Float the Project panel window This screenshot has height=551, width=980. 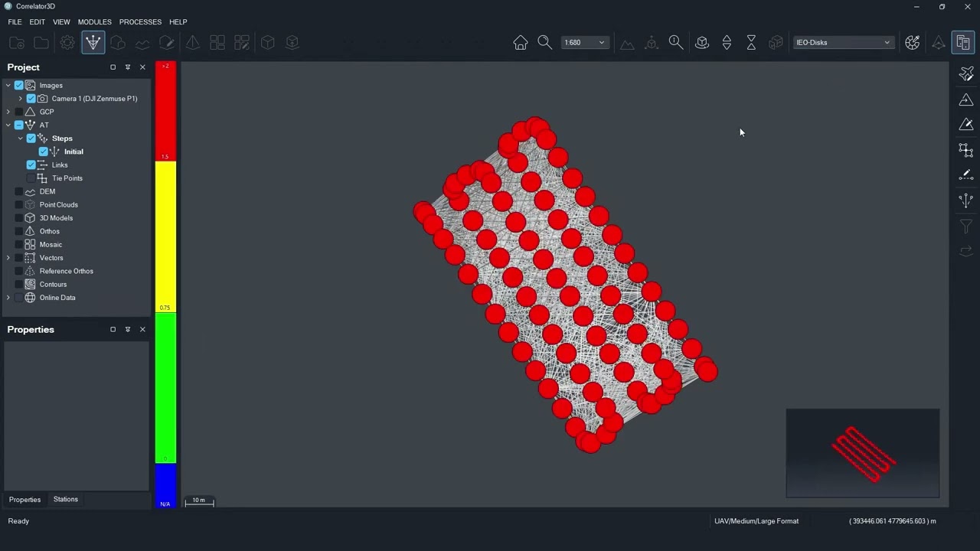pos(113,67)
